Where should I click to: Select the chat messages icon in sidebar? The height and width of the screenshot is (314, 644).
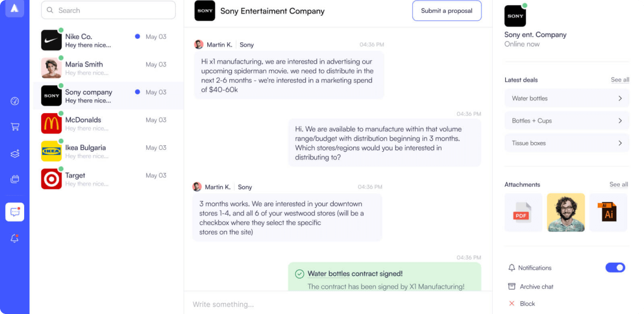[15, 212]
